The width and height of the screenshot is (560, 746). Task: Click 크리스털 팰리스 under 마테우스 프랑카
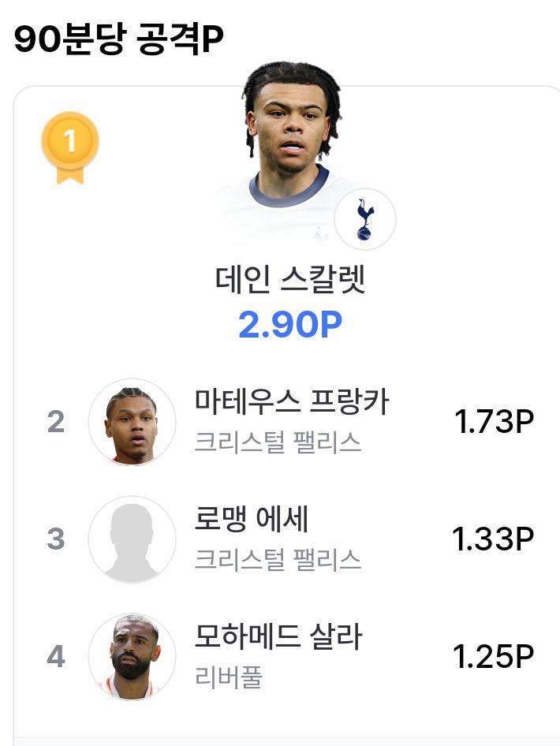278,442
